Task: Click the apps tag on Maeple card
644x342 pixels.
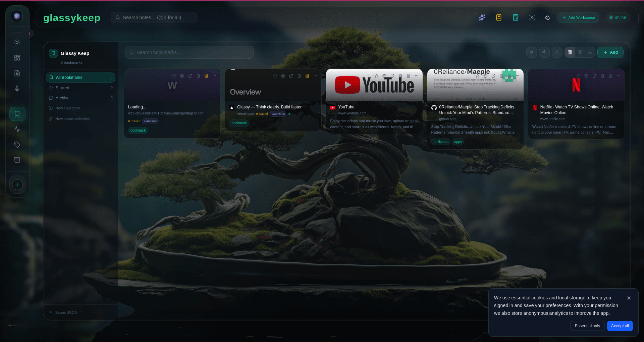Action: [x=458, y=142]
